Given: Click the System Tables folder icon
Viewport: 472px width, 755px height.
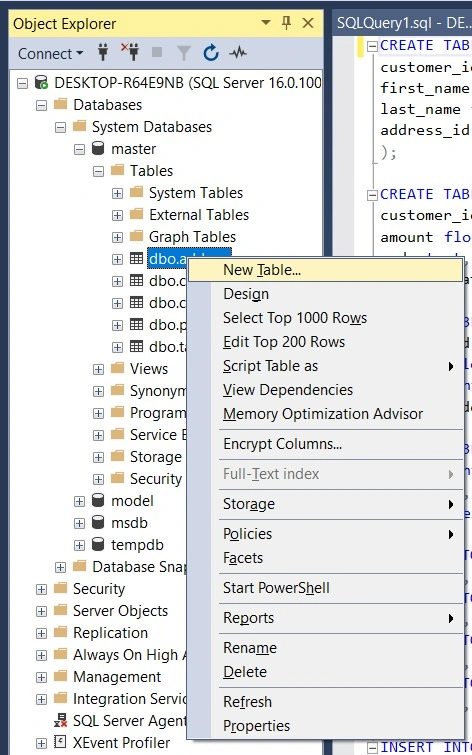Looking at the screenshot, I should tap(137, 192).
